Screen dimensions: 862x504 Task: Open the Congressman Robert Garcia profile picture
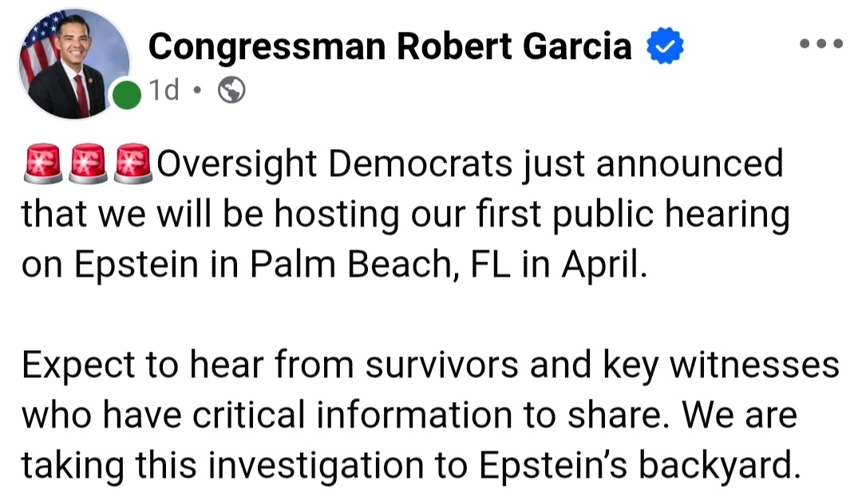coord(73,65)
